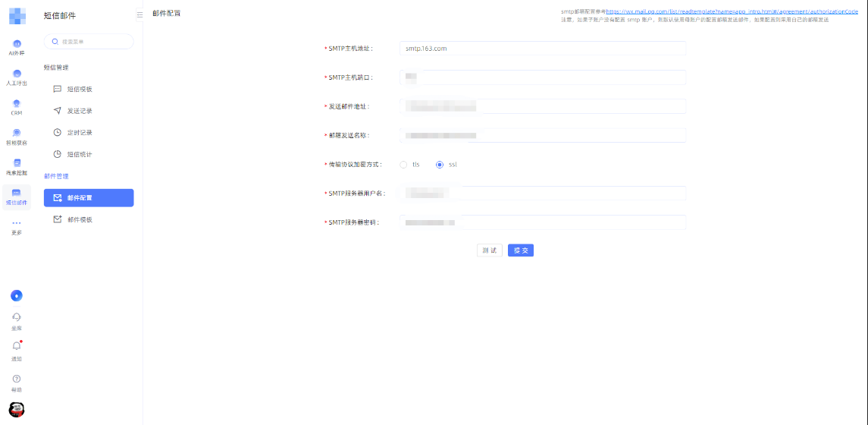Open 短信模板 in the menu
Screen dimensions: 868x425
pos(80,90)
